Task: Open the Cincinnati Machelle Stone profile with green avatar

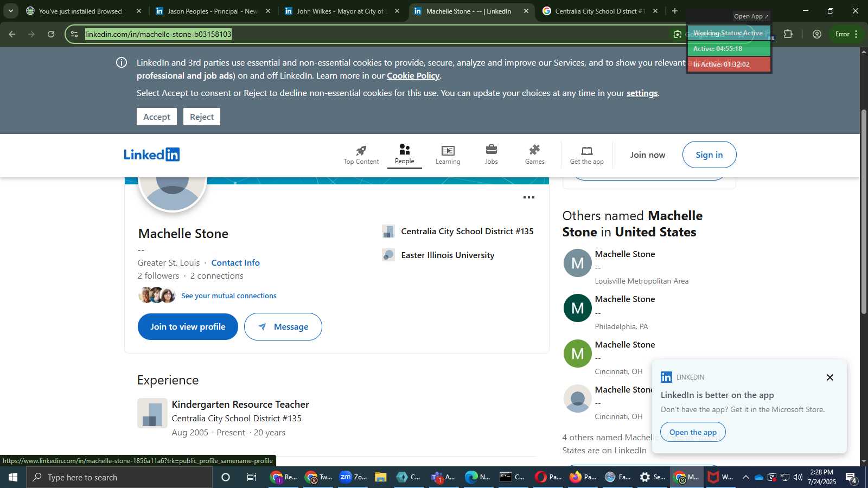Action: tap(577, 354)
